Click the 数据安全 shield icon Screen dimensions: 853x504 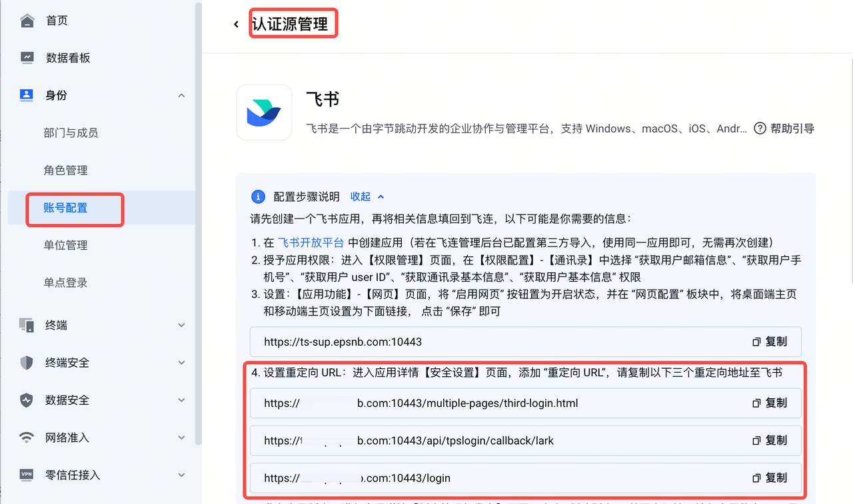click(27, 400)
